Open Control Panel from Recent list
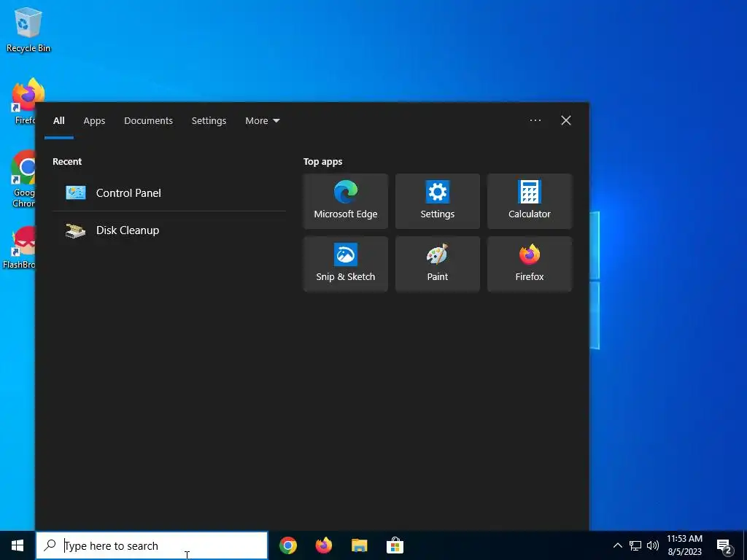Viewport: 747px width, 560px height. (x=169, y=192)
